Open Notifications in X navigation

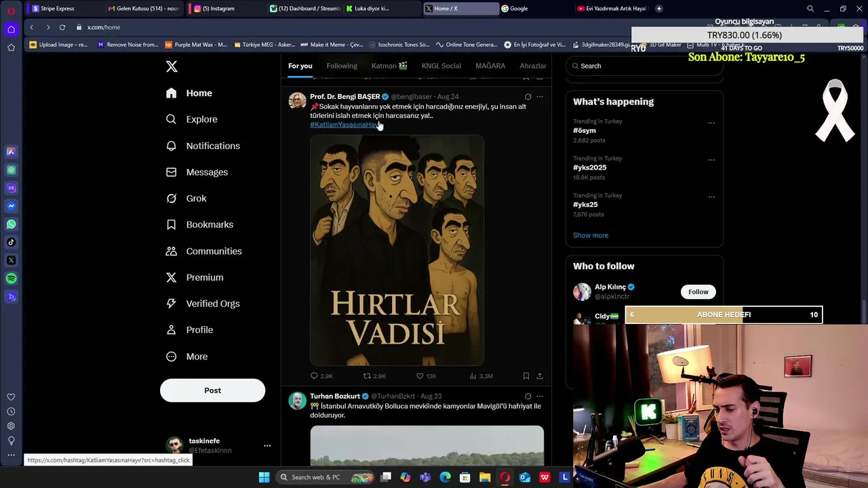click(x=203, y=146)
